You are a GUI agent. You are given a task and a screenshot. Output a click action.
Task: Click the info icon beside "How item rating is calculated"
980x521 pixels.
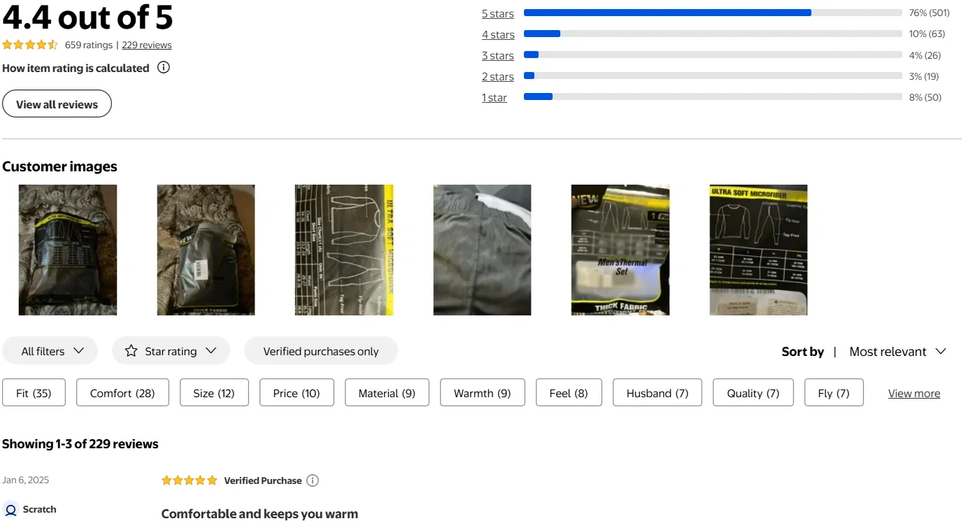click(163, 67)
